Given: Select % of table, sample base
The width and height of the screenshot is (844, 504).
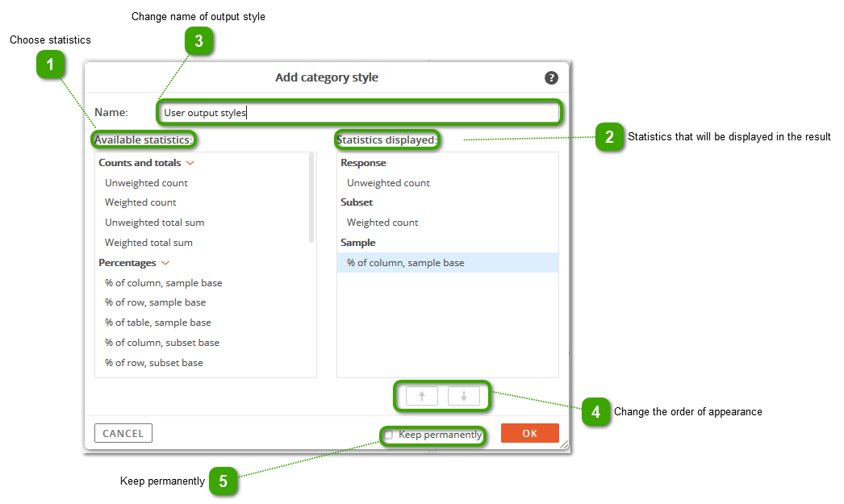Looking at the screenshot, I should (158, 323).
